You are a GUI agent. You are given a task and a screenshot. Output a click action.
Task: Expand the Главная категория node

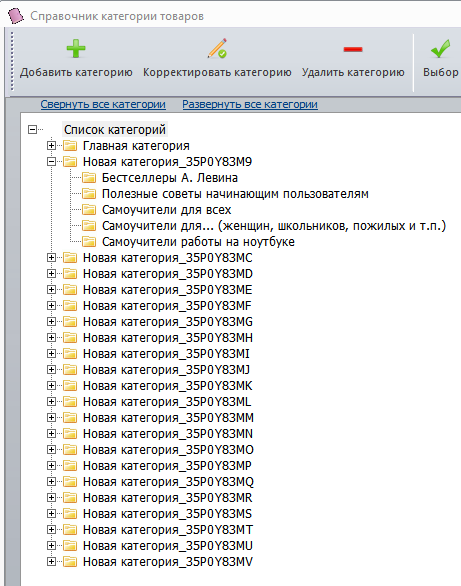(52, 145)
